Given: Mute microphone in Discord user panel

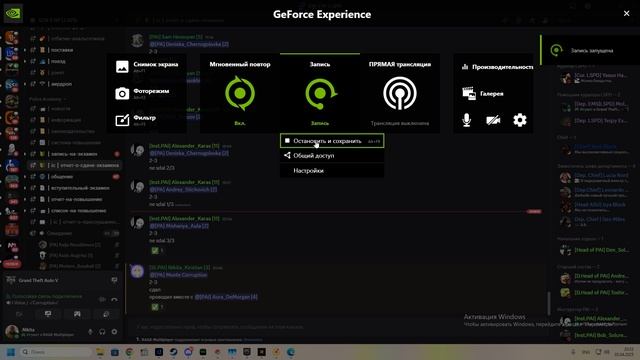Looking at the screenshot, I should 90,332.
